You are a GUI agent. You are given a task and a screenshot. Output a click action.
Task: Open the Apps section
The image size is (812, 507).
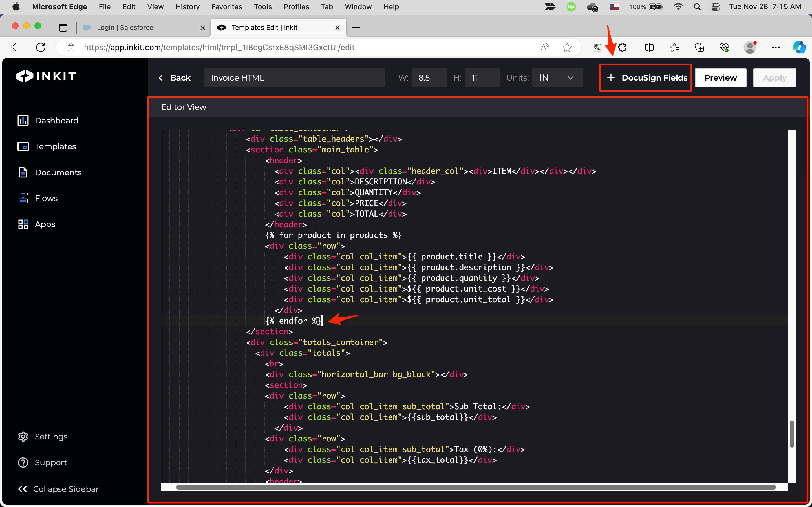45,224
